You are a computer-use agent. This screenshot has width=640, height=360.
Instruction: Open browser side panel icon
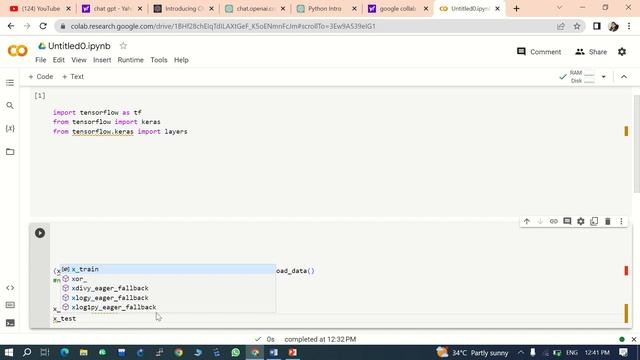597,26
